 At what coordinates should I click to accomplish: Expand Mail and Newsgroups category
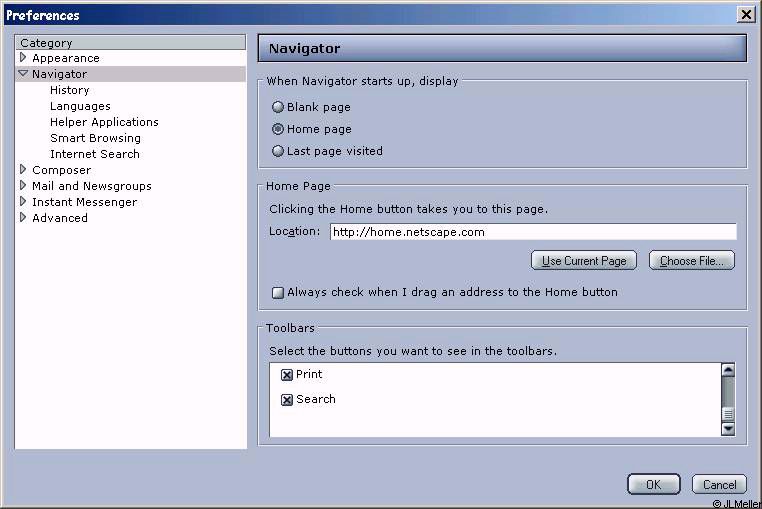[x=23, y=185]
